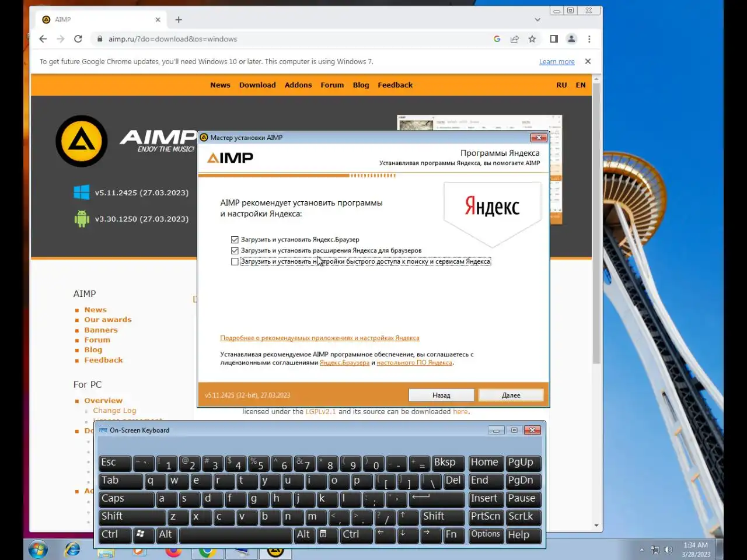This screenshot has height=560, width=747.
Task: Toggle left Ctrl key on On-Screen Keyboard
Action: click(114, 534)
